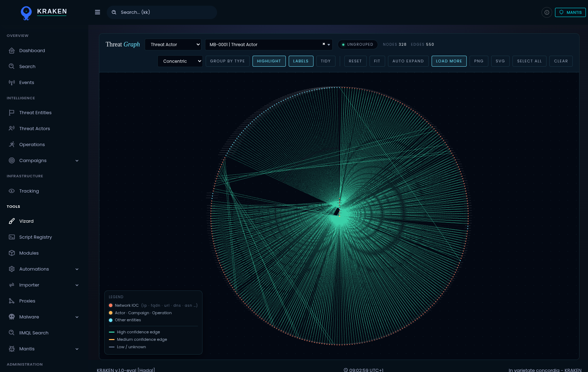Click the Vizard brush icon
Viewport: 588px width, 372px height.
pyautogui.click(x=12, y=221)
